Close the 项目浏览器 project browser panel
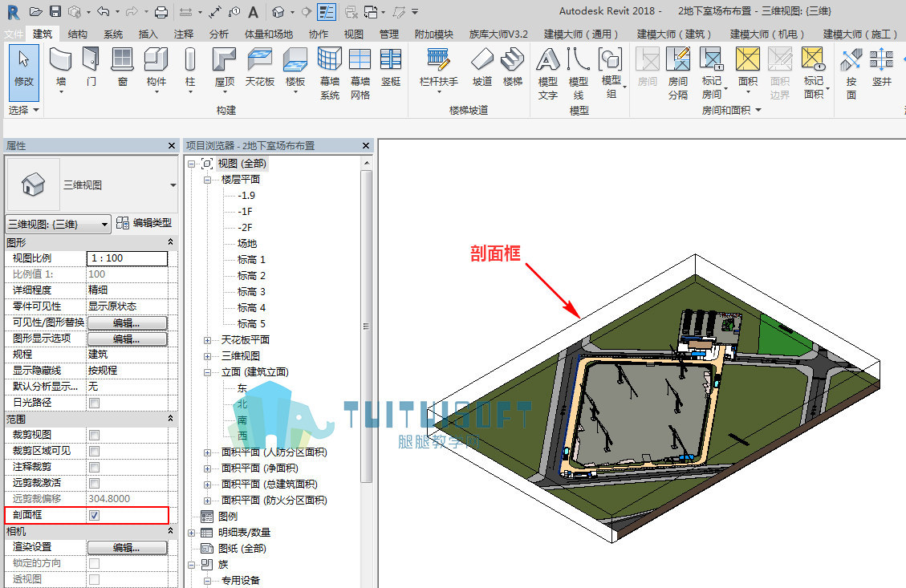The height and width of the screenshot is (588, 906). 366,145
